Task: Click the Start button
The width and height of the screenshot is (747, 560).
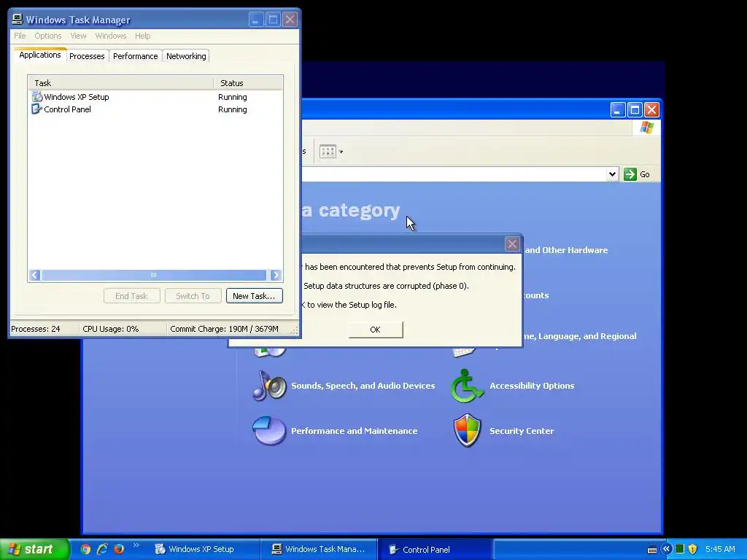Action: tap(34, 549)
